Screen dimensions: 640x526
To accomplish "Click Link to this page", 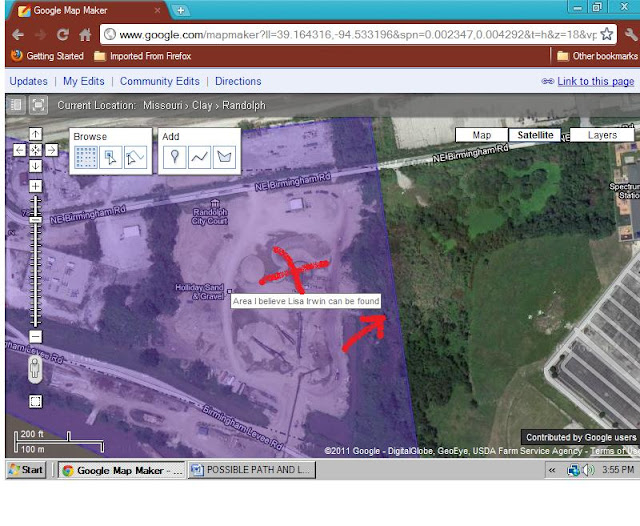I will coord(596,81).
